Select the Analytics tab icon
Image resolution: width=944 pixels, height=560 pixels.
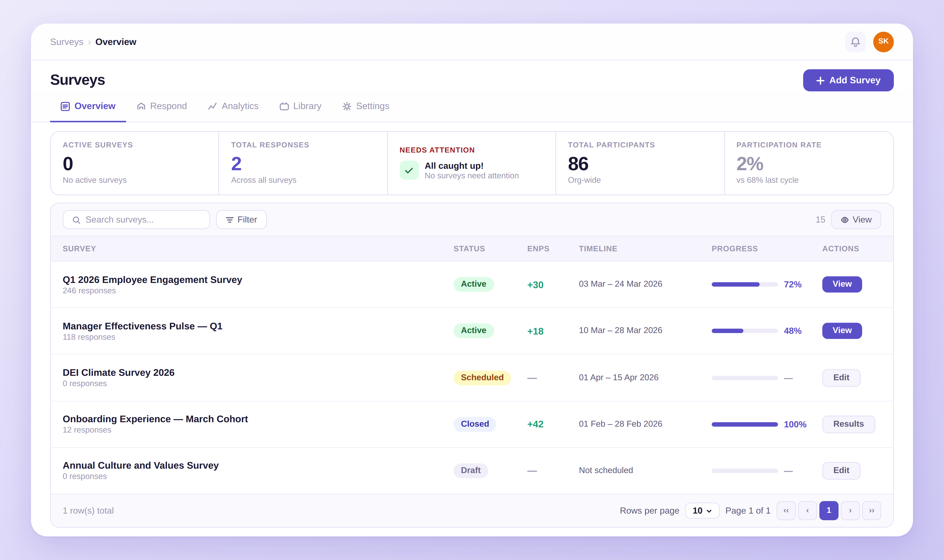click(212, 106)
